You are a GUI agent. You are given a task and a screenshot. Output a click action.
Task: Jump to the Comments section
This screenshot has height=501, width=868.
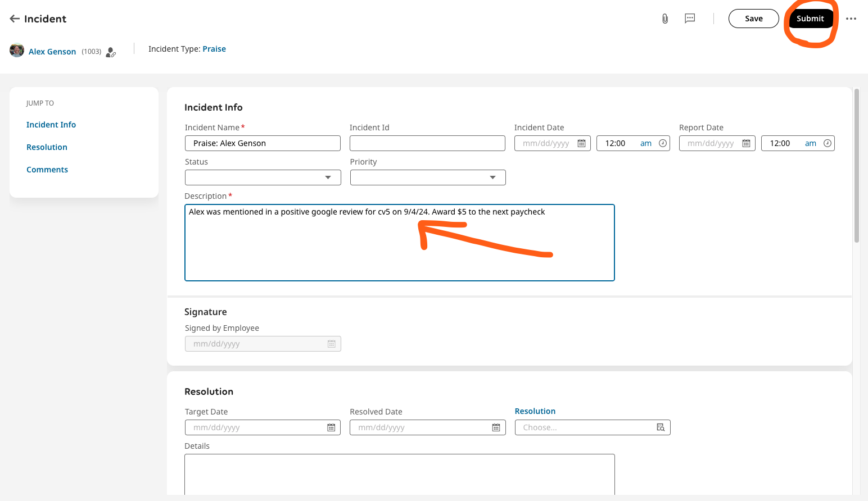[47, 170]
